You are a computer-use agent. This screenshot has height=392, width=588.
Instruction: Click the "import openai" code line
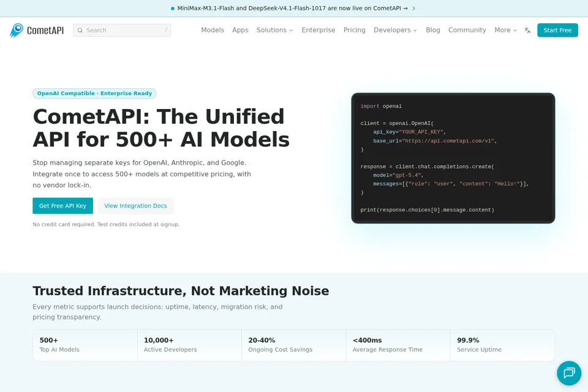381,106
